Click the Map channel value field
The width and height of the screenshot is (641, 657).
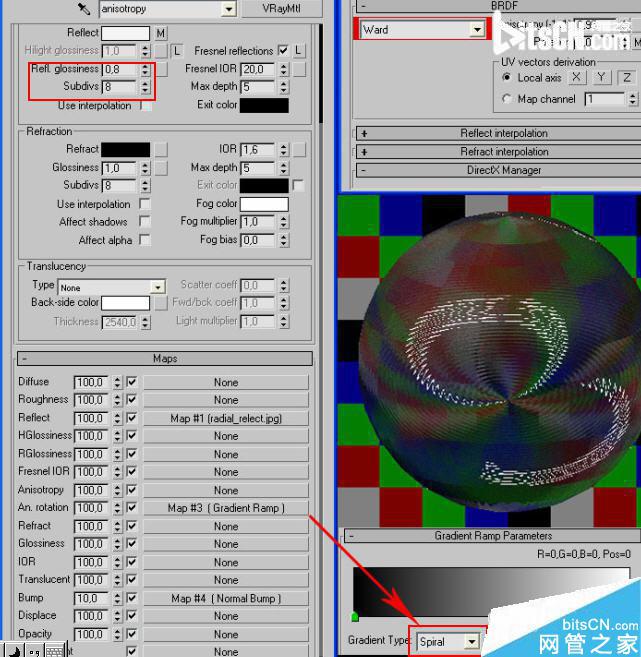605,99
